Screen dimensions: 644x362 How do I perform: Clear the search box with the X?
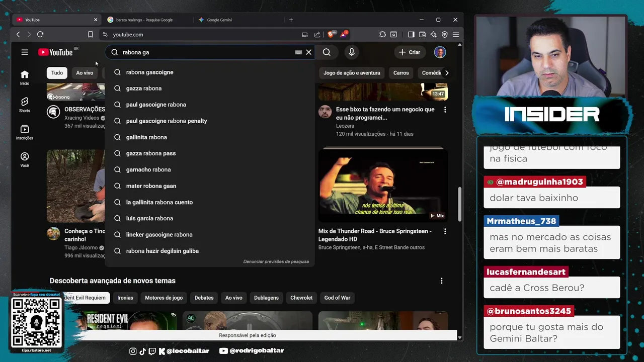click(309, 52)
